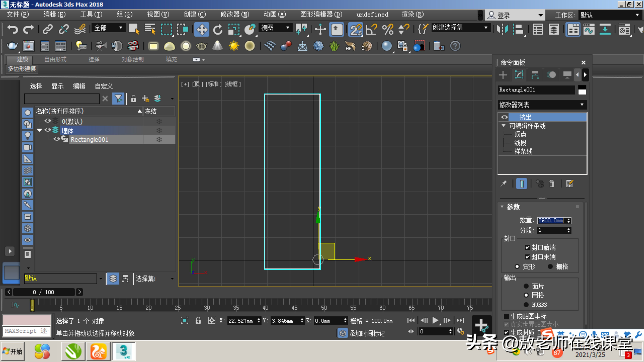Open the 全部 selection filter dropdown
Screen dimensions: 644x362
coord(121,28)
